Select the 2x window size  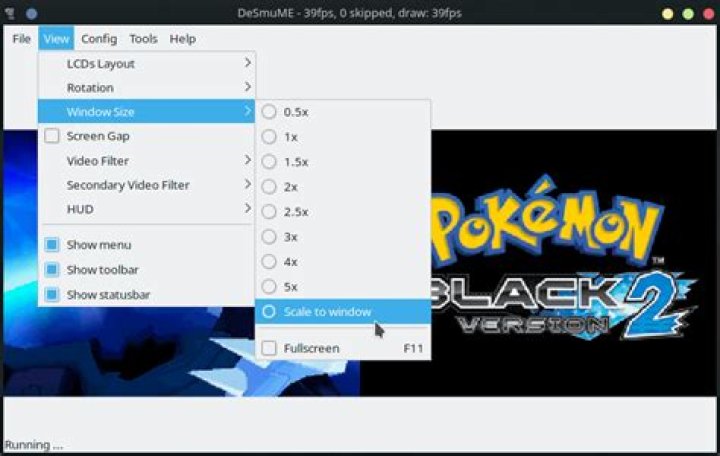[343, 187]
